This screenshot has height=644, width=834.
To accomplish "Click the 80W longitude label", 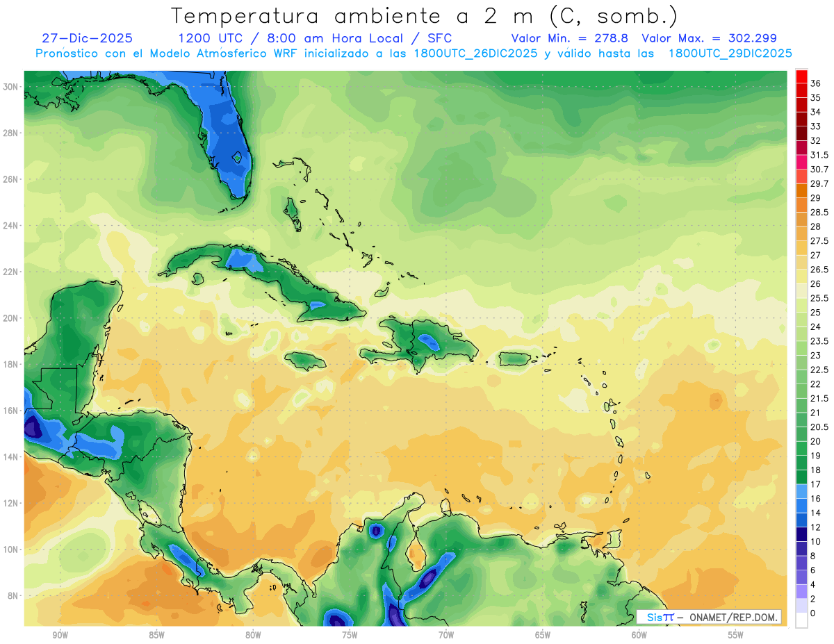I will (253, 635).
